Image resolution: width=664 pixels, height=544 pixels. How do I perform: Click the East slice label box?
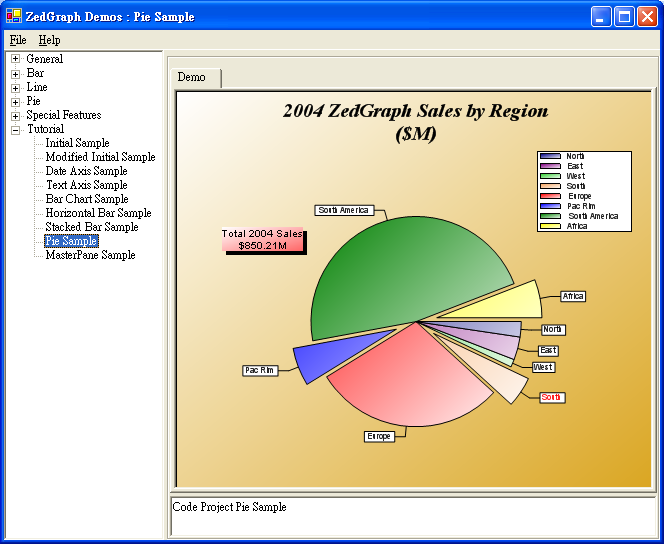tap(548, 351)
